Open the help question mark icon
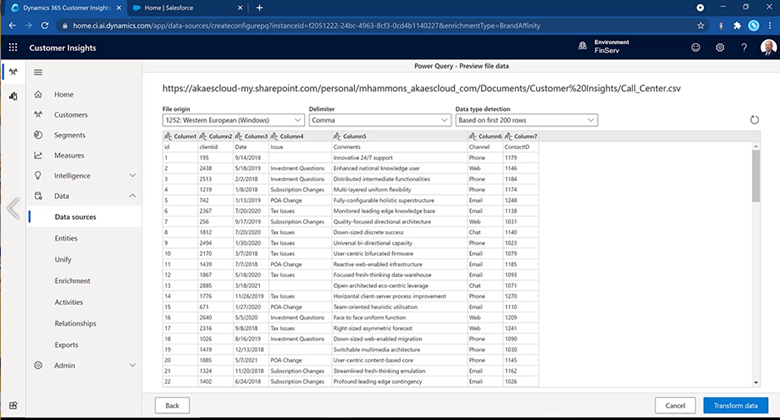 [744, 47]
